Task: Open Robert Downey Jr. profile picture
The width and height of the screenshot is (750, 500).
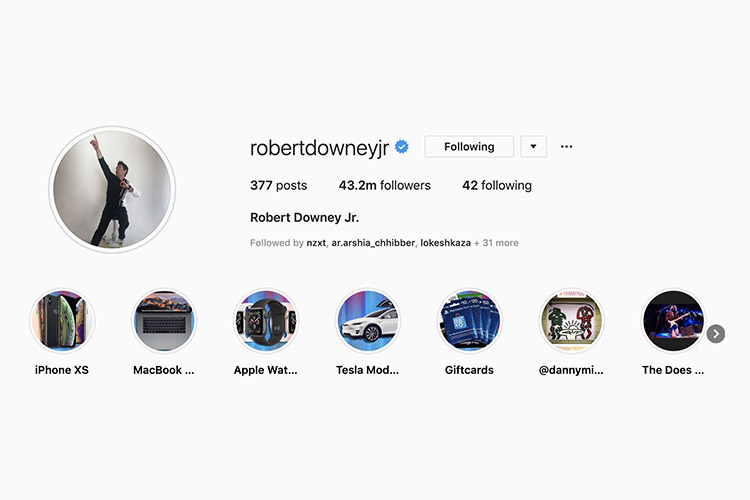Action: coord(112,189)
